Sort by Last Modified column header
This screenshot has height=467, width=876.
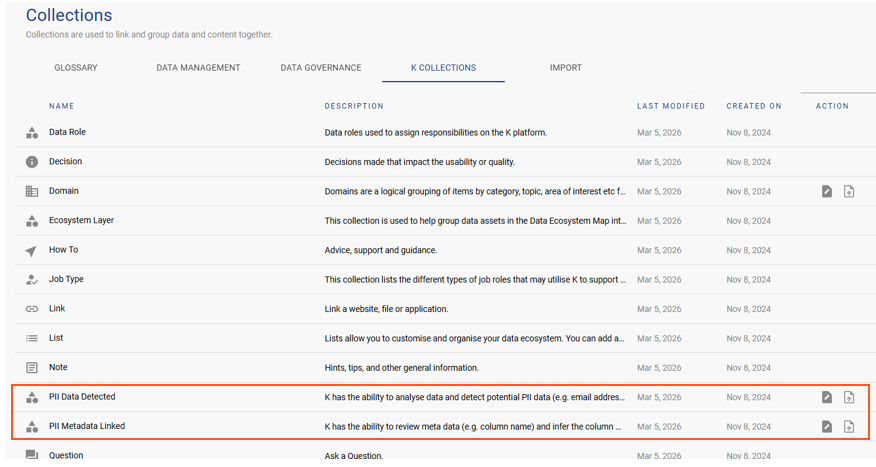tap(670, 106)
